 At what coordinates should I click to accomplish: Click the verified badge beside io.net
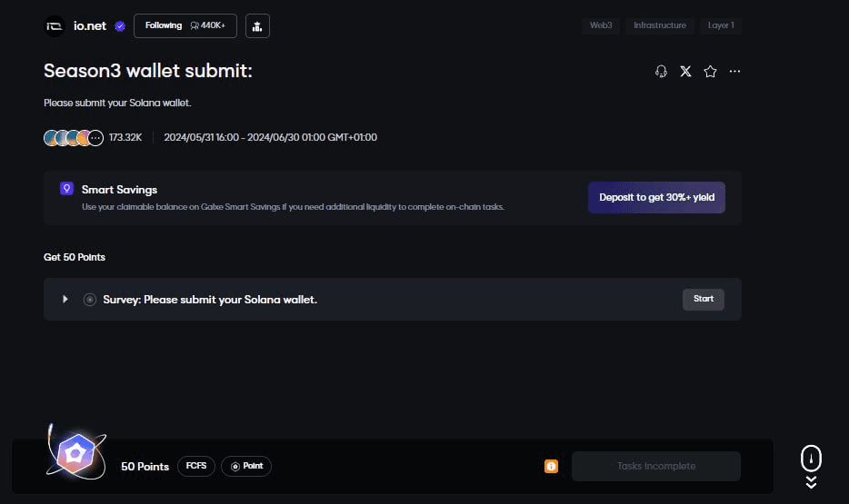tap(120, 26)
